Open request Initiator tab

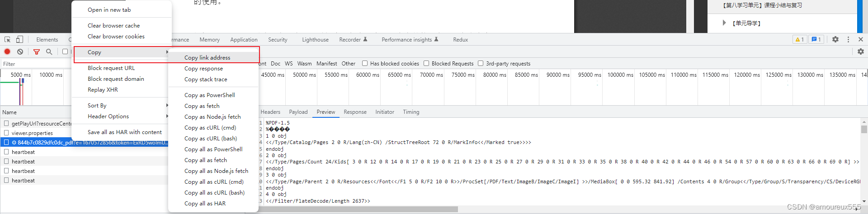[385, 112]
